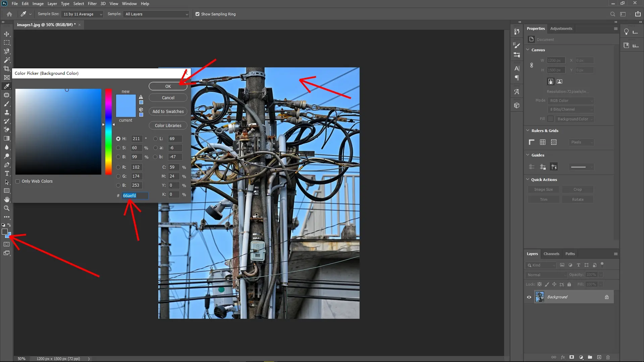The image size is (644, 362).
Task: Create a new layer in the Layers panel
Action: pyautogui.click(x=599, y=357)
